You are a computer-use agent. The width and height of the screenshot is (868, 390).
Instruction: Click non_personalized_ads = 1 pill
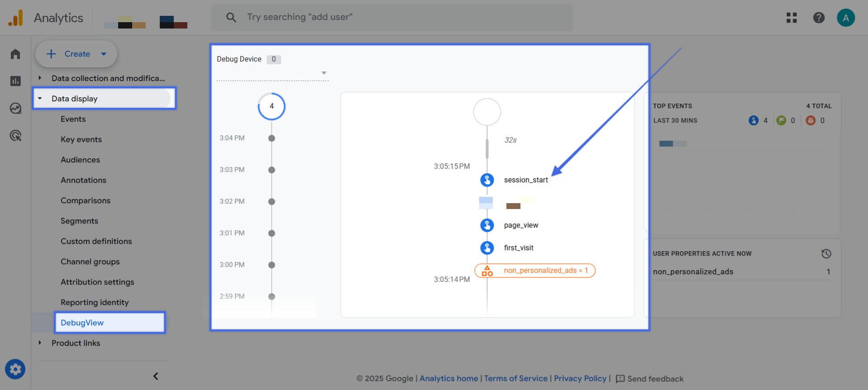535,271
